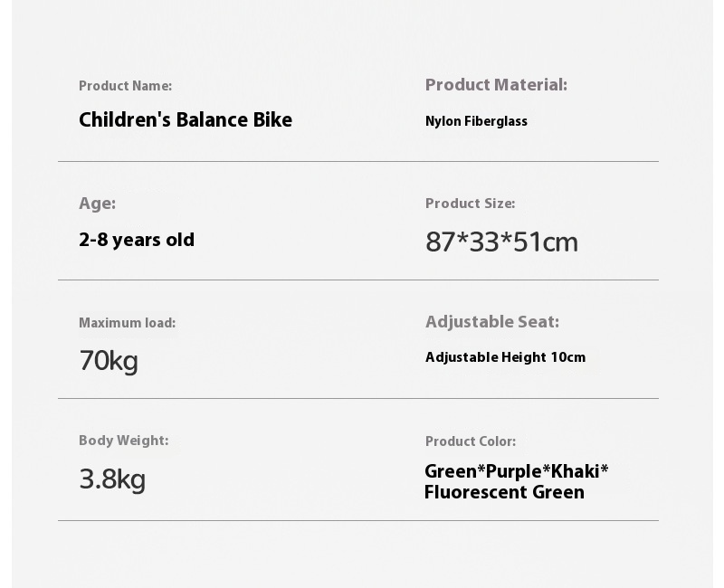Viewport: 724px width, 588px height.
Task: Click the "Maximum load:" label
Action: (x=127, y=323)
